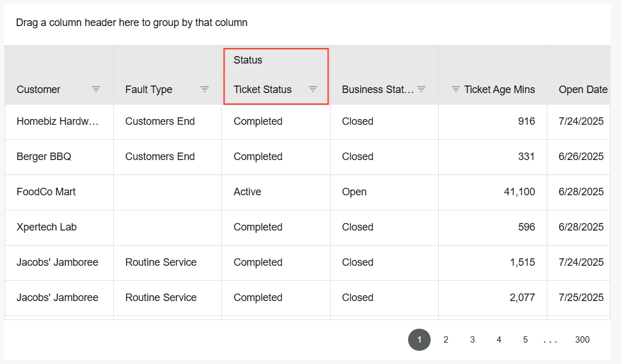Sort by the Open Date column header
The image size is (622, 364).
click(583, 90)
